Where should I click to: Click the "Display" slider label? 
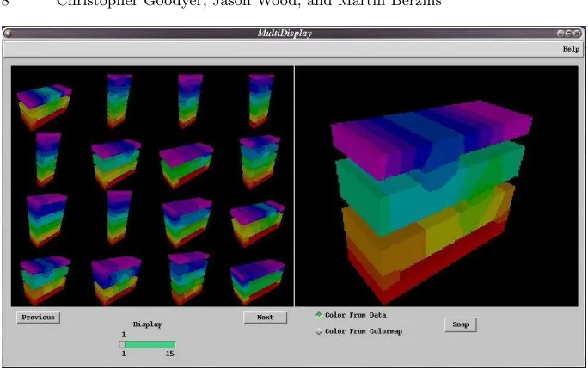pyautogui.click(x=147, y=324)
